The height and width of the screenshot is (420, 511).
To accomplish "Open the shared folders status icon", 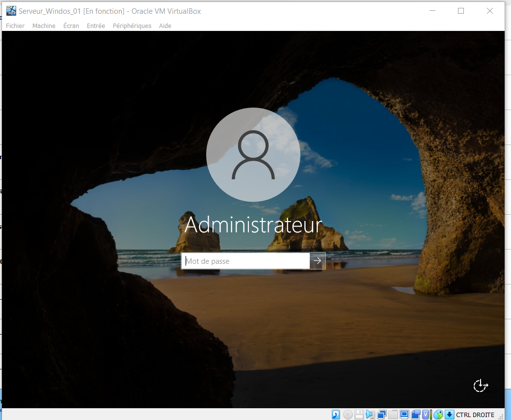I will tap(393, 415).
